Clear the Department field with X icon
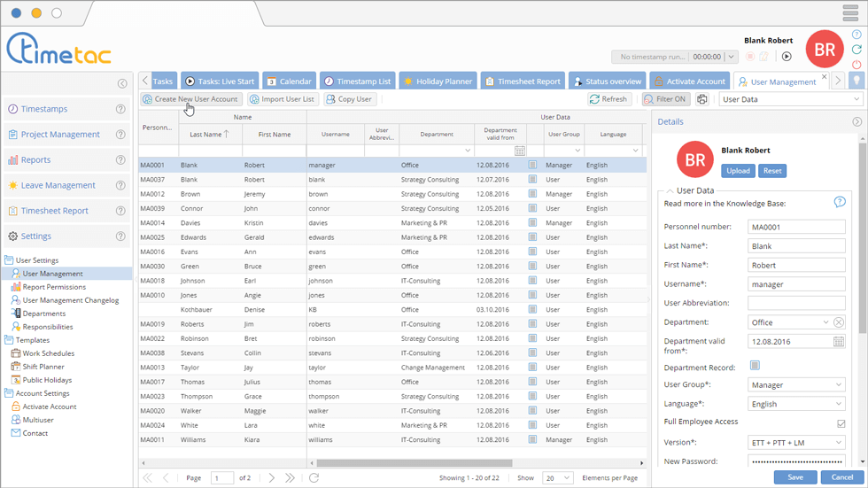This screenshot has height=488, width=868. [x=839, y=322]
